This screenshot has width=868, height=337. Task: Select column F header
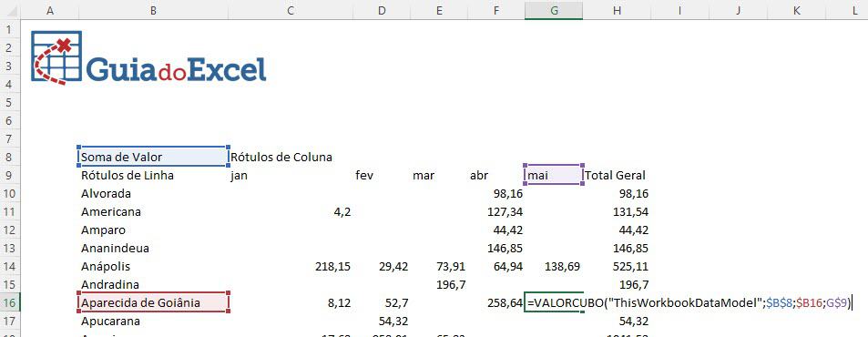point(496,10)
